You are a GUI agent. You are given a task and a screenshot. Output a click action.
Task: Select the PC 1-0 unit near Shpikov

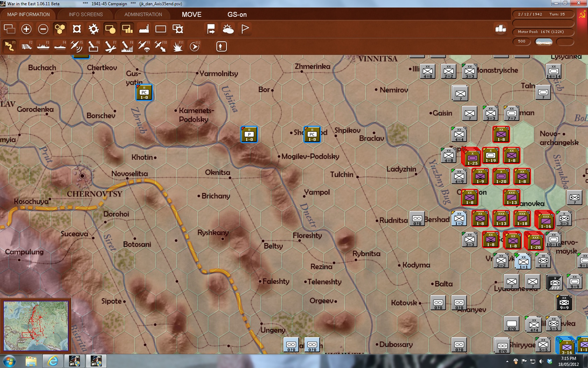click(x=312, y=135)
